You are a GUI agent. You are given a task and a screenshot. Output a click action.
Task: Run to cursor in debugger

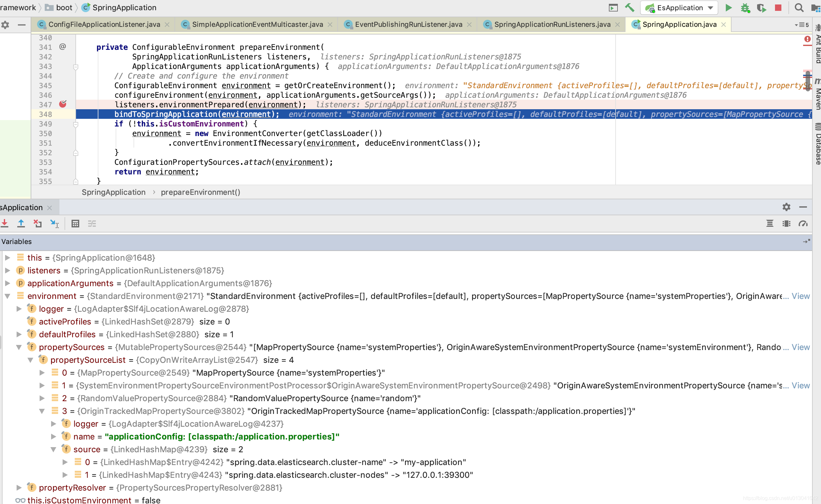click(54, 223)
